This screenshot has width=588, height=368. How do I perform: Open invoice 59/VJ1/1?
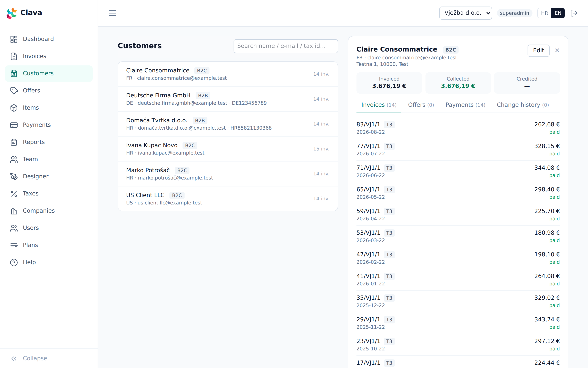point(458,215)
